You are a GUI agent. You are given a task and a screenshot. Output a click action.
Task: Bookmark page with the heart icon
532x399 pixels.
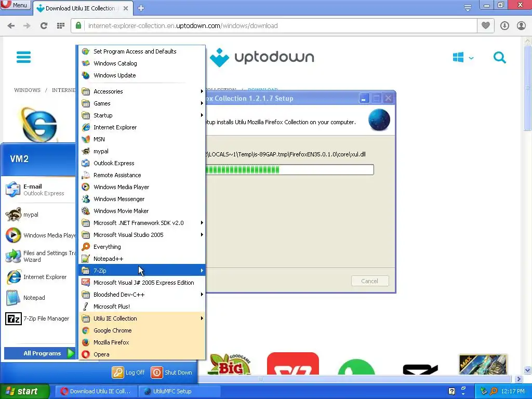click(x=486, y=25)
